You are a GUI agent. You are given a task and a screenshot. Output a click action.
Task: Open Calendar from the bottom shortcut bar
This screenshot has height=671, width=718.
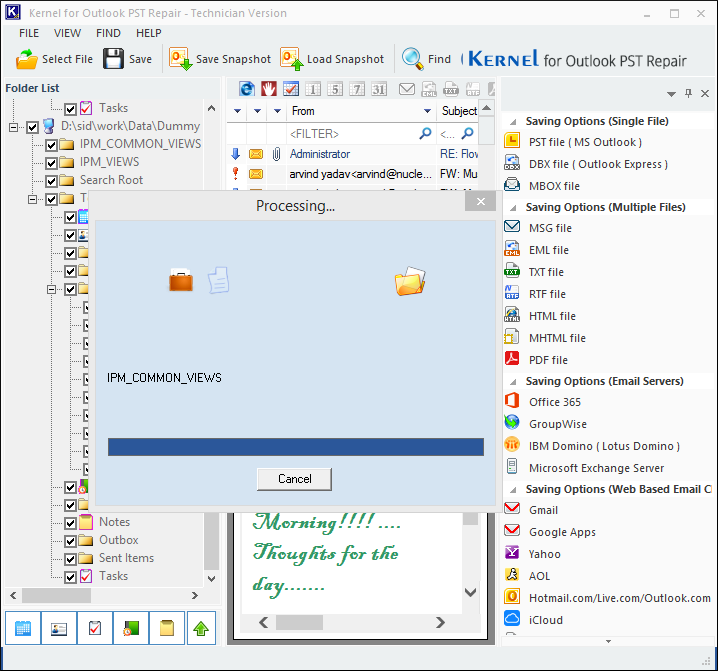click(x=23, y=628)
